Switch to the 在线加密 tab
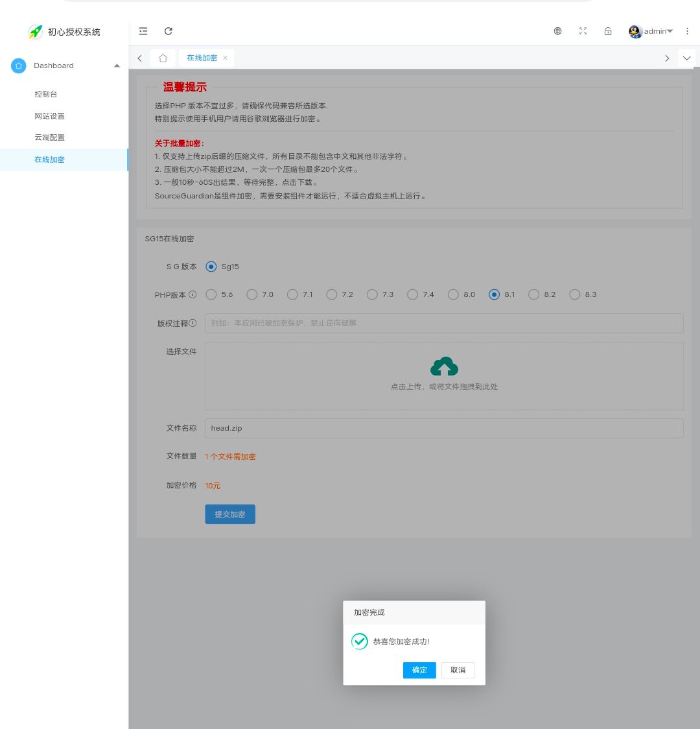This screenshot has width=700, height=729. click(x=202, y=58)
